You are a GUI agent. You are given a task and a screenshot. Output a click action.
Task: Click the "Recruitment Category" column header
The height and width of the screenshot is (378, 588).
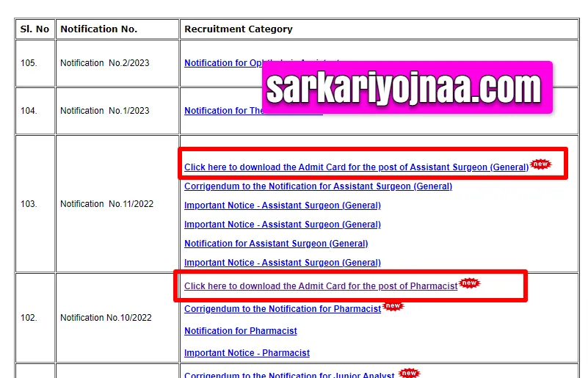pos(379,29)
